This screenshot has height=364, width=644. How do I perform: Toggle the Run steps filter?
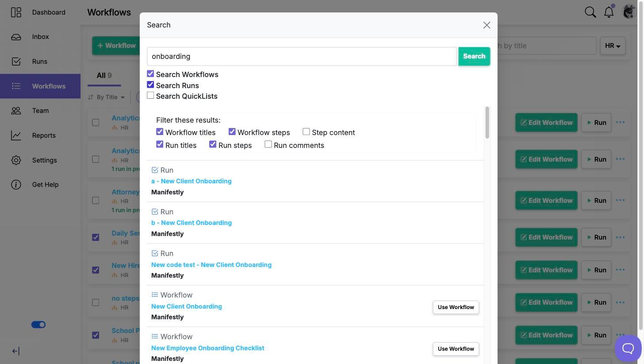pos(213,144)
